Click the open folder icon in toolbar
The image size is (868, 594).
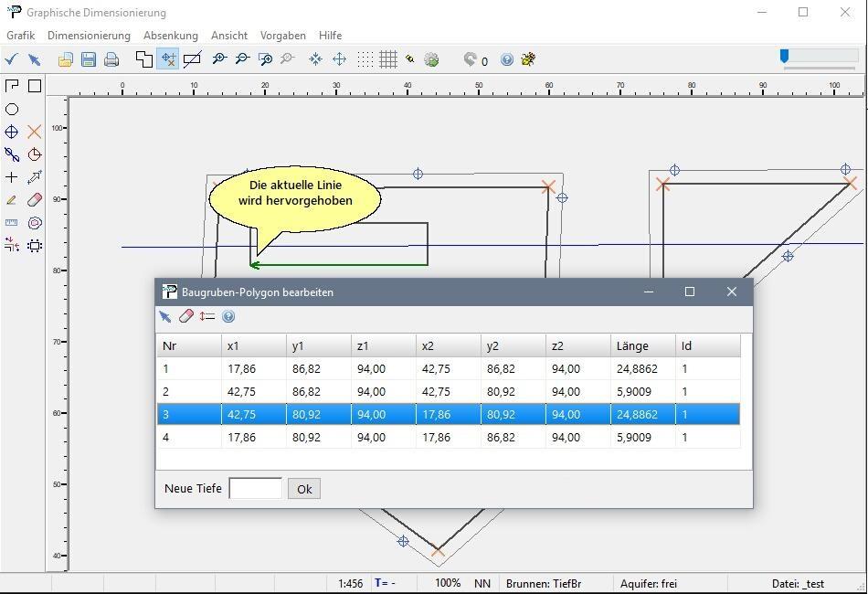66,59
